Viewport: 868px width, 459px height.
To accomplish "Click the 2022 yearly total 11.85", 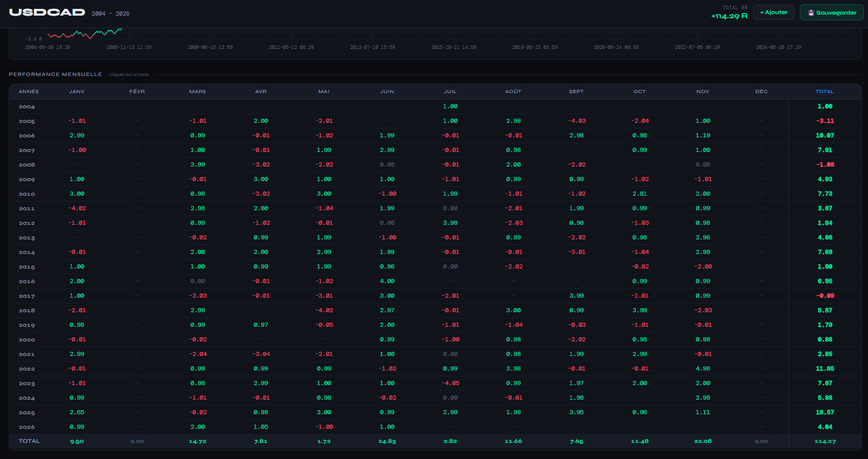I will click(825, 368).
